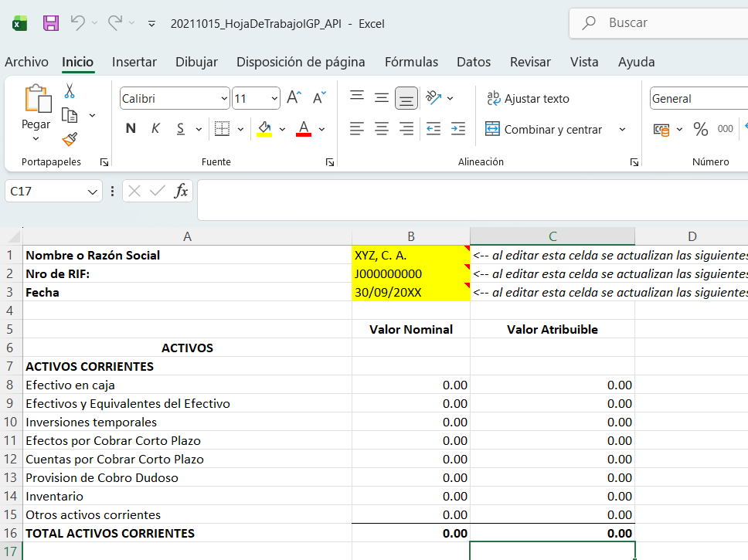748x560 pixels.
Task: Open the Calibri font name dropdown
Action: coord(225,99)
